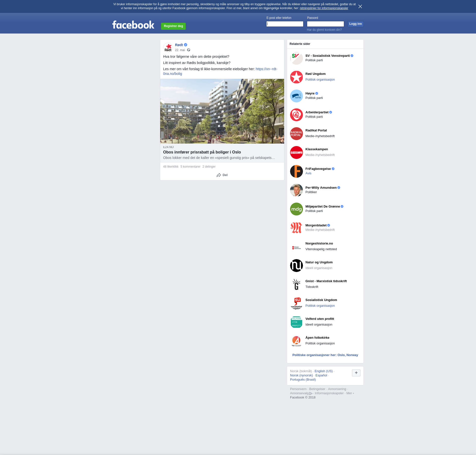Image resolution: width=476 pixels, height=455 pixels.
Task: Click the share arrow icon labeled Del
Action: coord(219,175)
